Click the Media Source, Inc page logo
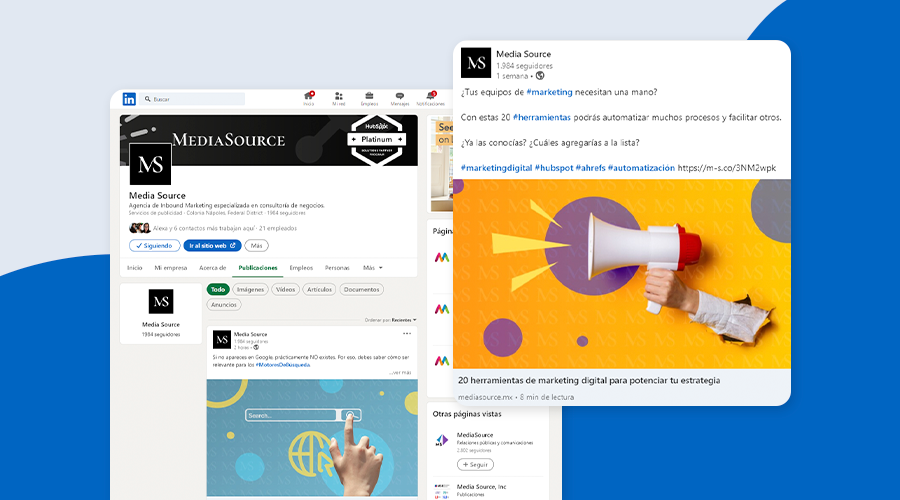 (441, 490)
